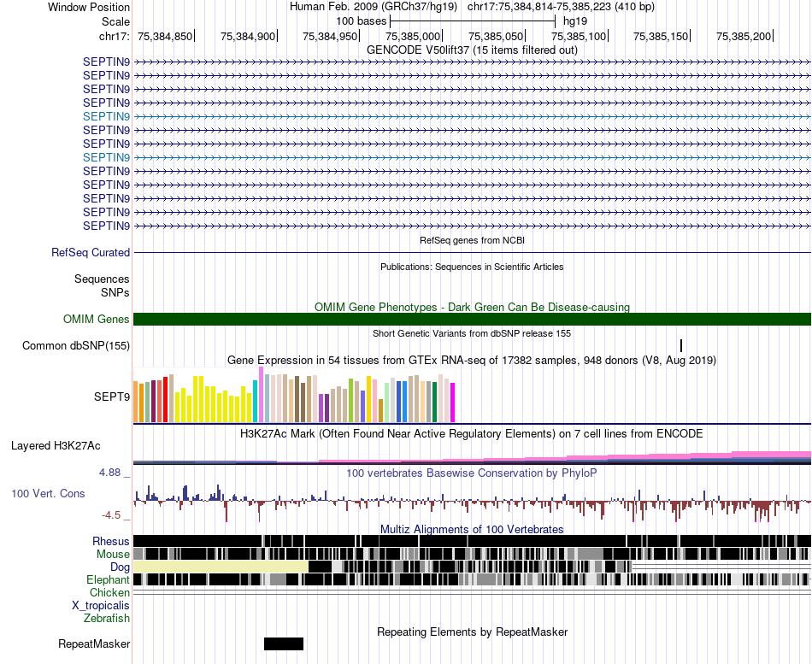The height and width of the screenshot is (664, 812).
Task: Click the Window Position label
Action: coord(89,7)
